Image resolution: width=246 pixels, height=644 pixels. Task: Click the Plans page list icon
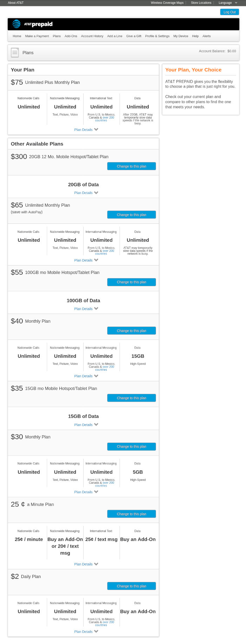tap(14, 53)
